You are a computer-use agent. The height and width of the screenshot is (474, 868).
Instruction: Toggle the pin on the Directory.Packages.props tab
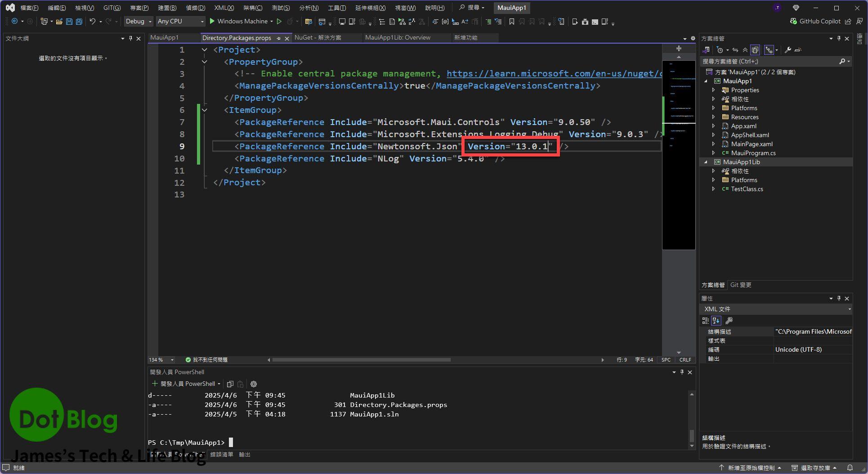pyautogui.click(x=278, y=38)
